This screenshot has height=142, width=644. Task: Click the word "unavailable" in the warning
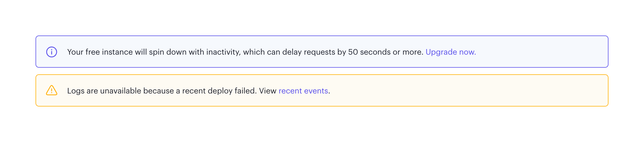(120, 91)
